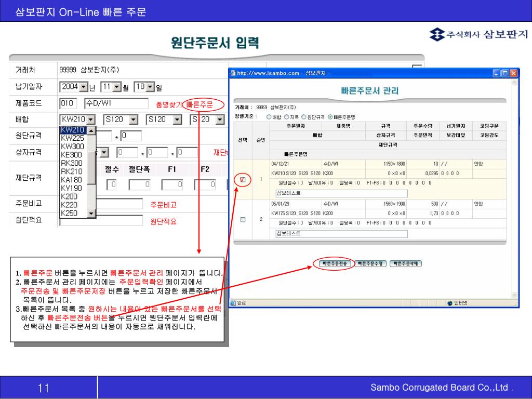Click the 원단규격 field after the asterisk
The height and width of the screenshot is (399, 532).
[x=131, y=136]
